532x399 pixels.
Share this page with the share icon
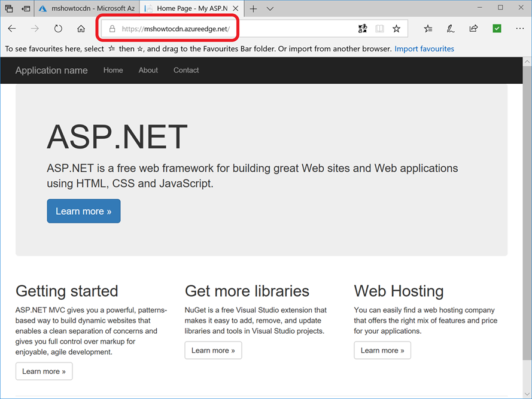pyautogui.click(x=473, y=29)
